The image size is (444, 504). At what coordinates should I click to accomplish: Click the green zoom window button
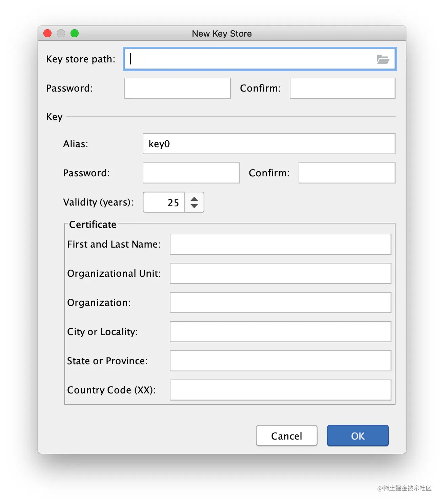pos(75,33)
